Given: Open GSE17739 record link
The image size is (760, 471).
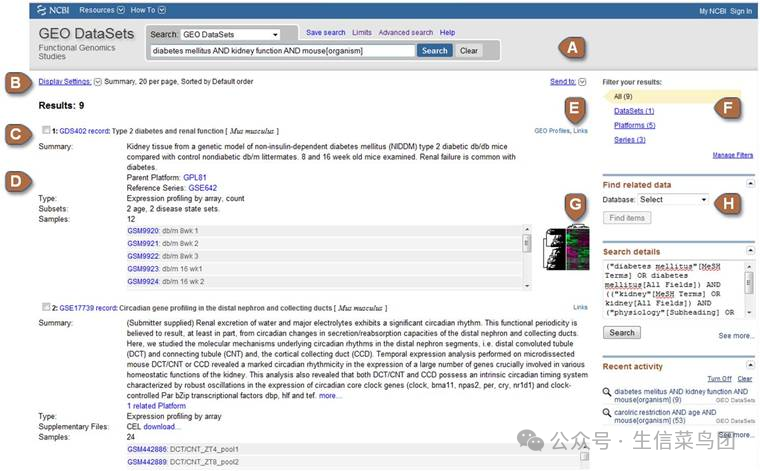Looking at the screenshot, I should (88, 308).
